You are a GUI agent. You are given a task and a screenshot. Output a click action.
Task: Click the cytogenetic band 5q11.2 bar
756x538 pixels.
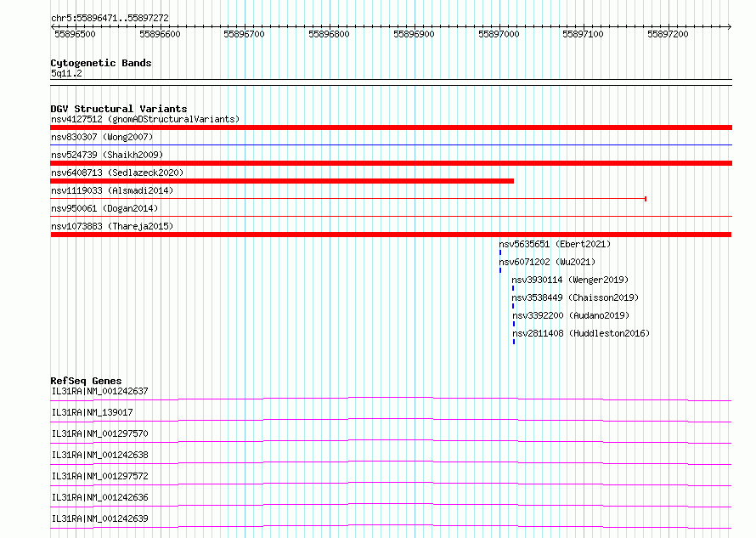(391, 82)
